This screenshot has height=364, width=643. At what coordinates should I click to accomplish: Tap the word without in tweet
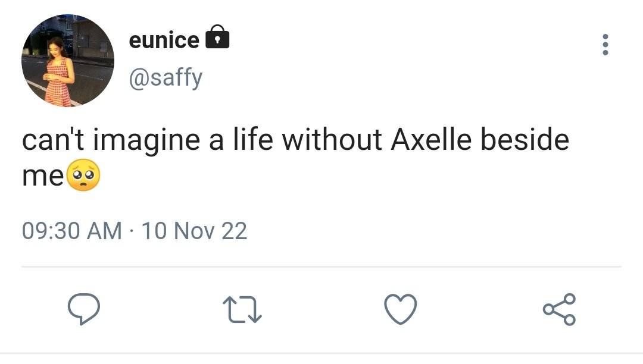(x=332, y=139)
